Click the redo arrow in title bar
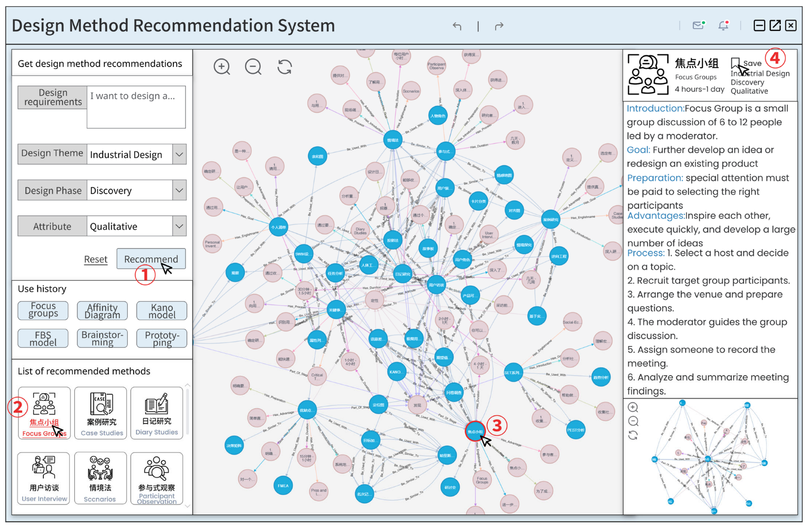The height and width of the screenshot is (532, 809). point(499,26)
